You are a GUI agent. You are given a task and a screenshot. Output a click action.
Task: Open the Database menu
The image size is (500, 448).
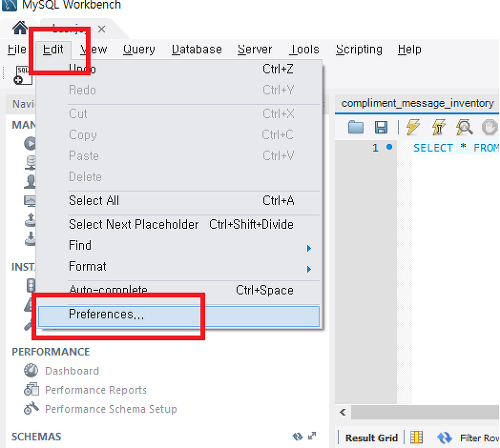197,49
